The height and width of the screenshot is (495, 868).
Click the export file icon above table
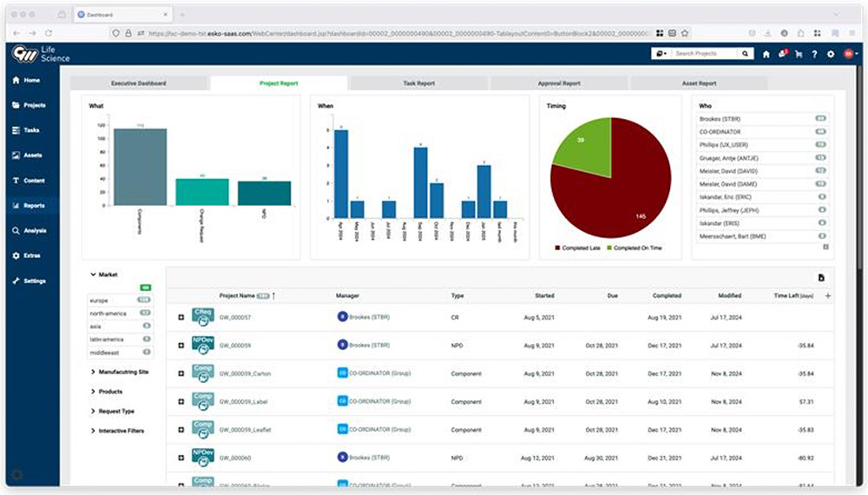click(821, 278)
